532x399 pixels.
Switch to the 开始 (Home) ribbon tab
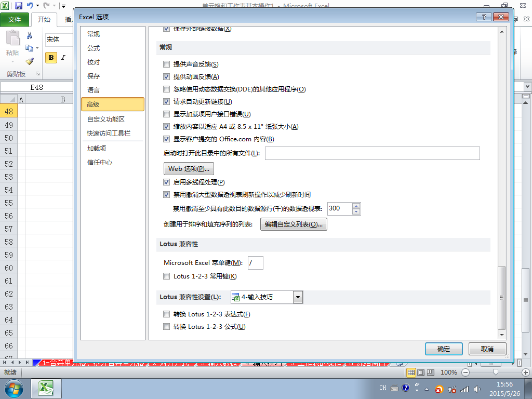(x=44, y=20)
